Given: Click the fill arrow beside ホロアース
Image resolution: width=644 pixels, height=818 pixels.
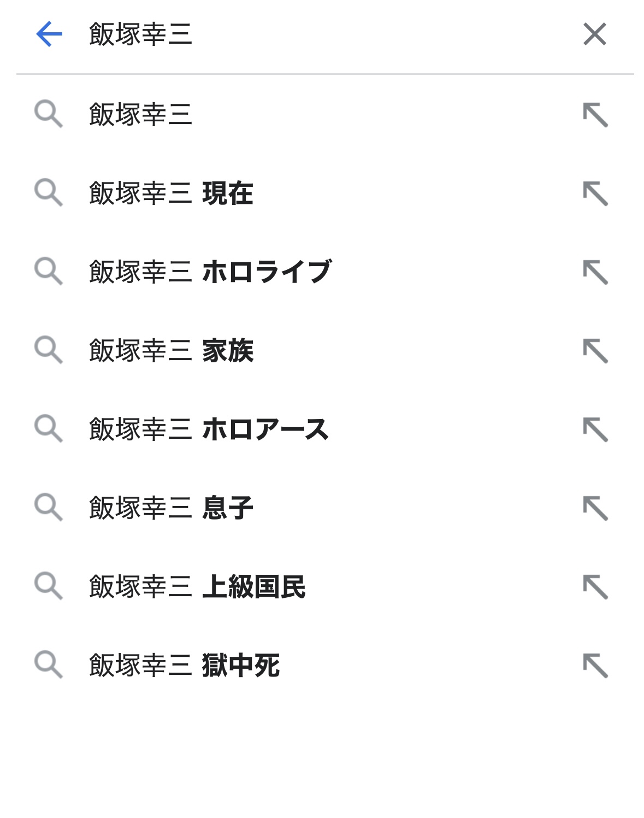Looking at the screenshot, I should point(595,429).
